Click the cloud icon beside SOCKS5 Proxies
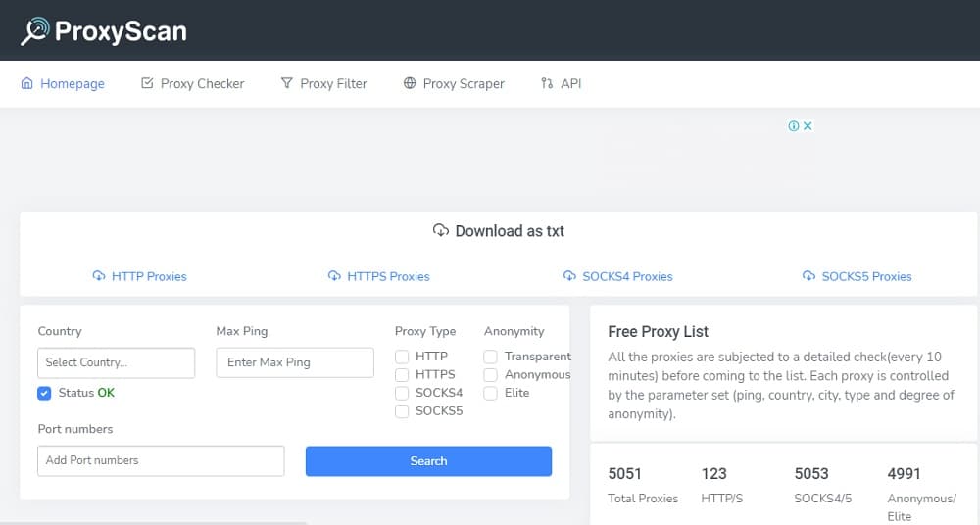The height and width of the screenshot is (525, 980). [808, 275]
